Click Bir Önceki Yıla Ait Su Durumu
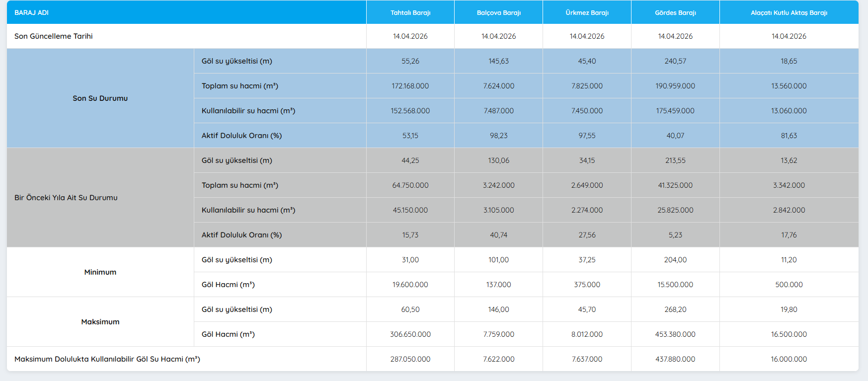 click(66, 198)
